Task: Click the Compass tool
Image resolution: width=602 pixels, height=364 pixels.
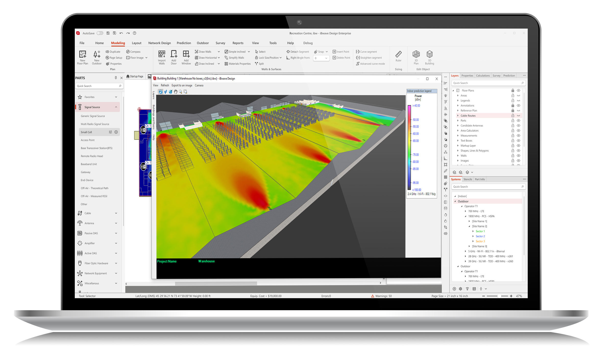Action: [x=133, y=52]
